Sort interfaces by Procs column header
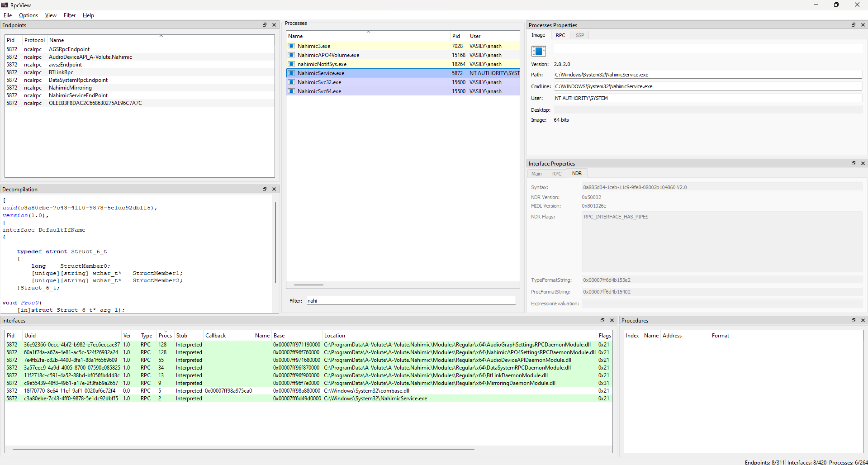 (x=165, y=336)
